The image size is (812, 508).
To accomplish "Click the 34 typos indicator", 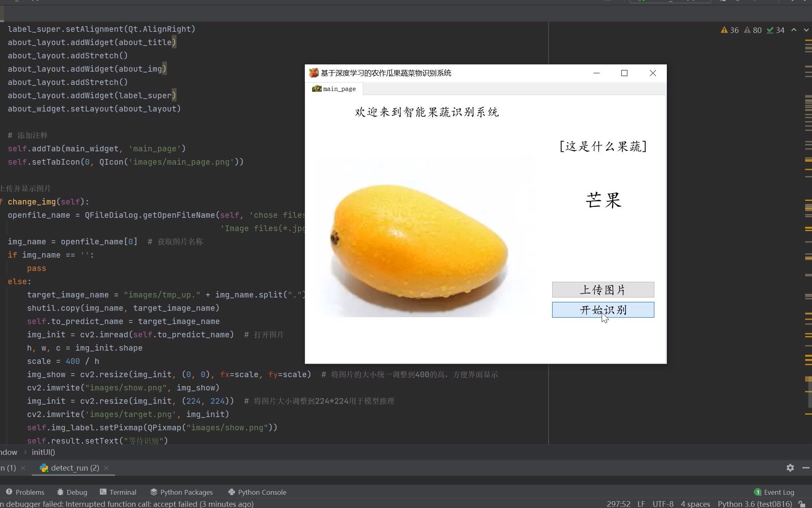I will (775, 30).
